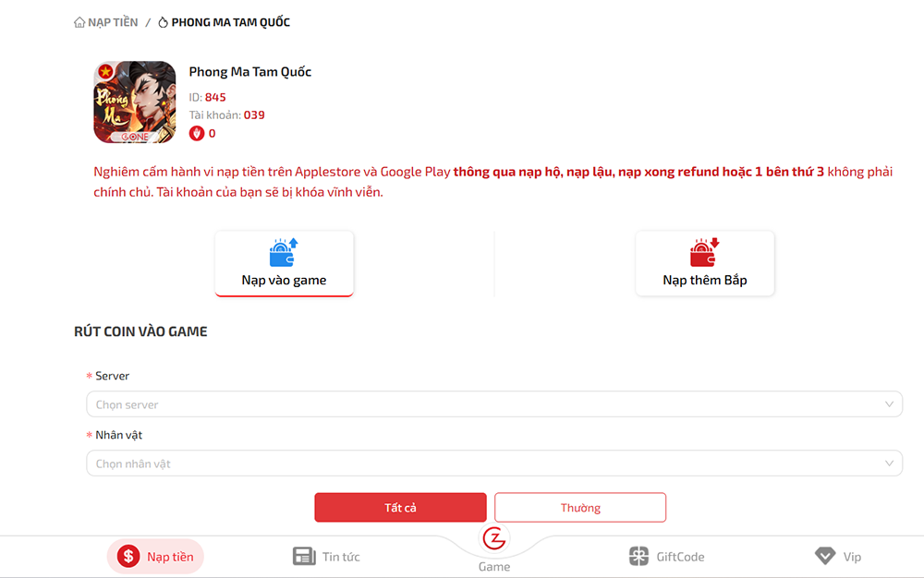The image size is (924, 578).
Task: Click the flame icon before PHONG MA TAM QUỐC
Action: [164, 22]
